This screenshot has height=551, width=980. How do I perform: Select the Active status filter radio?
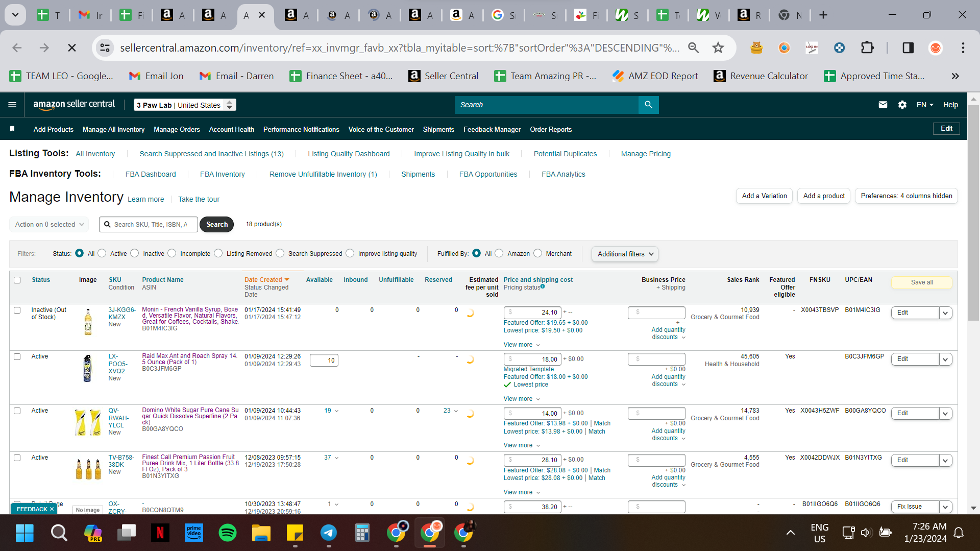point(102,253)
